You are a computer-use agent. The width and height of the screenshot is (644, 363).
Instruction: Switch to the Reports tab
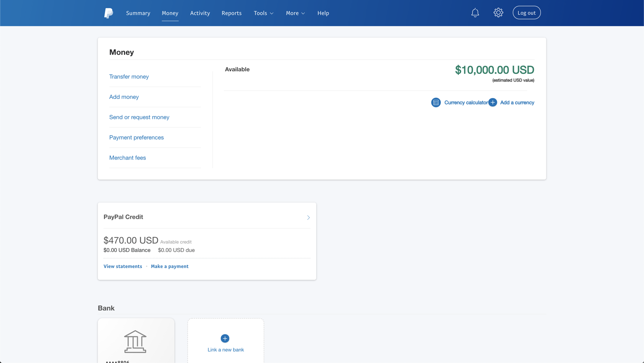pyautogui.click(x=232, y=13)
